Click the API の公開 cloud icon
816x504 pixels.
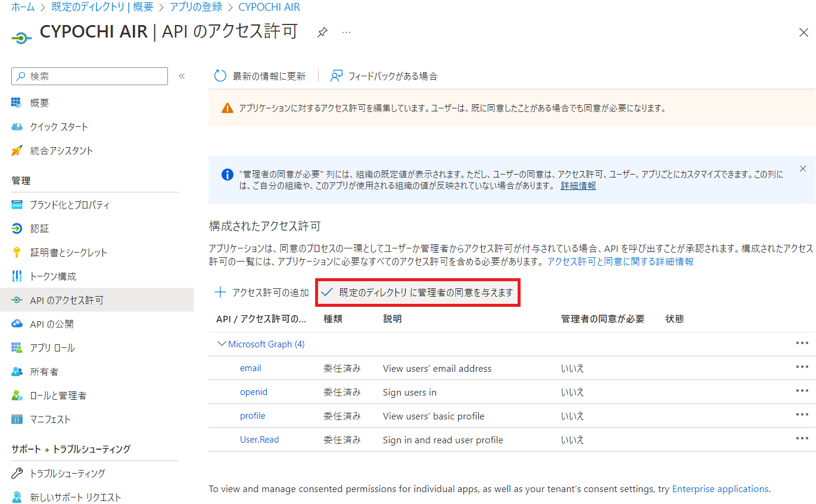point(17,324)
